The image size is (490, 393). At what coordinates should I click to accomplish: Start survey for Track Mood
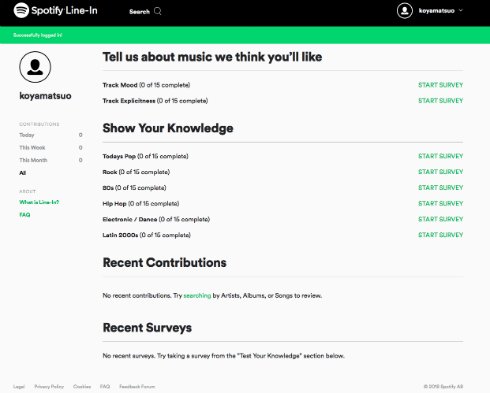tap(441, 85)
